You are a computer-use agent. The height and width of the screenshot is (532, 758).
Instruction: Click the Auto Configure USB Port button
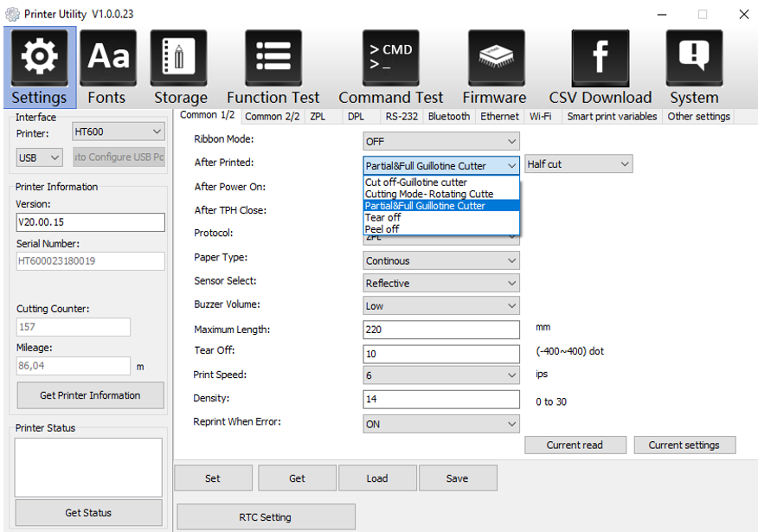tap(119, 157)
